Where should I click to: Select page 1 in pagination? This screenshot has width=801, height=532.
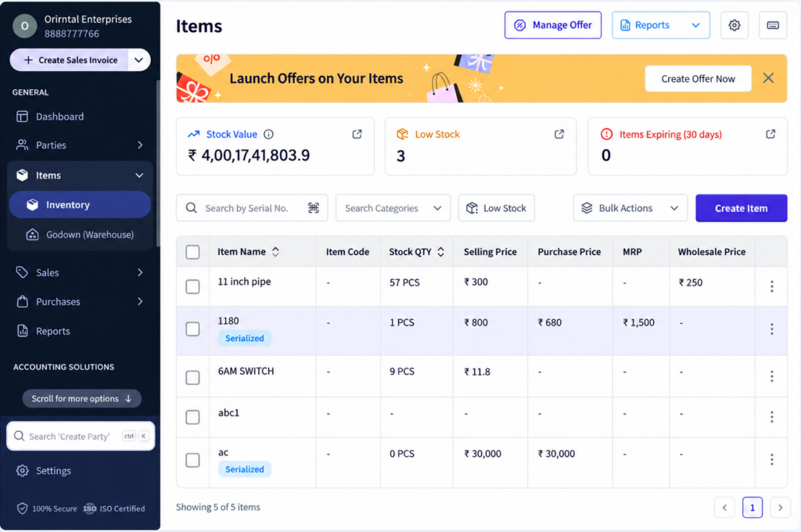(x=752, y=508)
